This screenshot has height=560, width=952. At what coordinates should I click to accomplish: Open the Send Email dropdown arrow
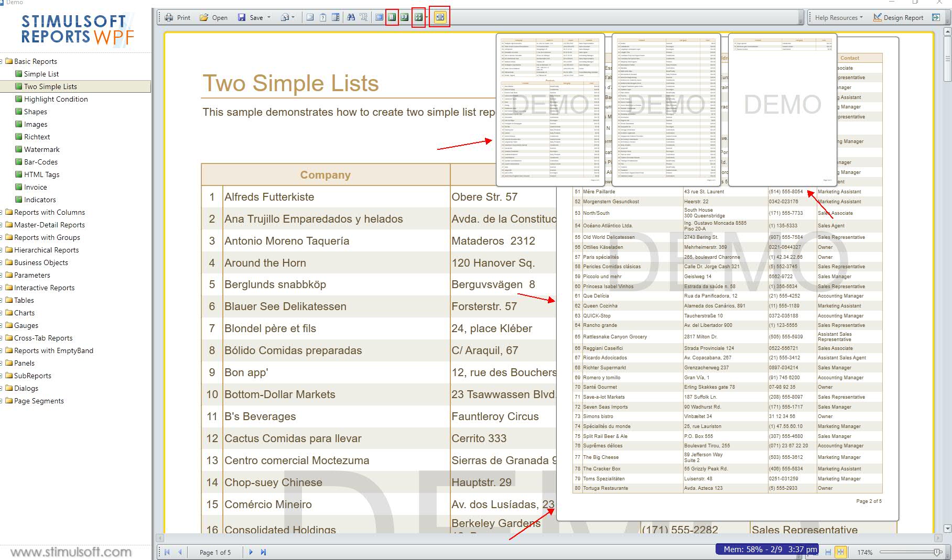point(293,17)
